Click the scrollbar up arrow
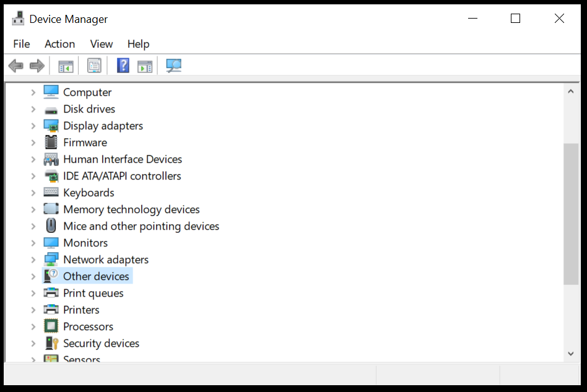 [570, 92]
